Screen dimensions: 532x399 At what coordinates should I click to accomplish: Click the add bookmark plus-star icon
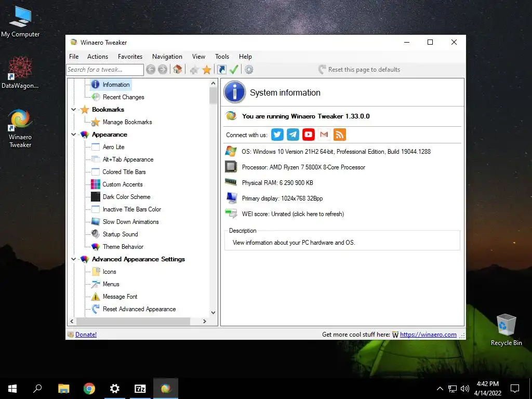tap(194, 70)
